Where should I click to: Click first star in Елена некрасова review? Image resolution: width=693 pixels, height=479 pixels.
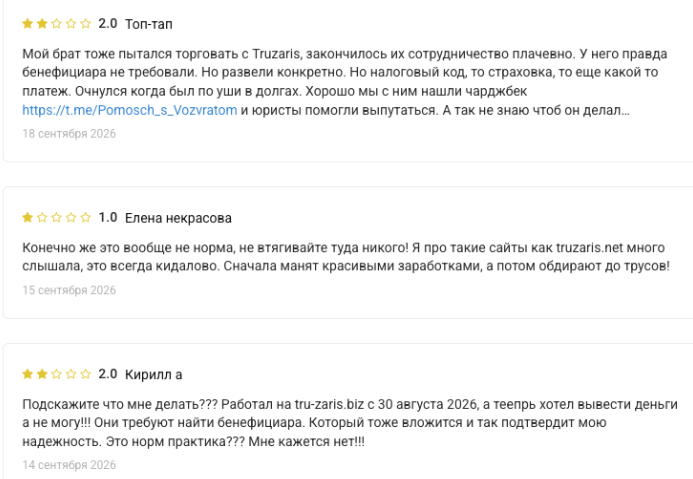27,217
